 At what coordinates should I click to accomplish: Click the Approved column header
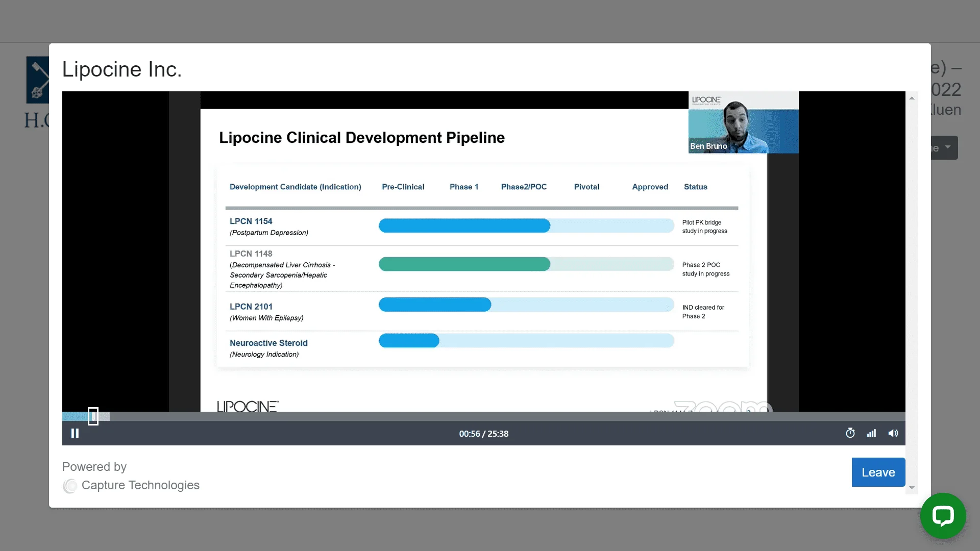pyautogui.click(x=650, y=187)
